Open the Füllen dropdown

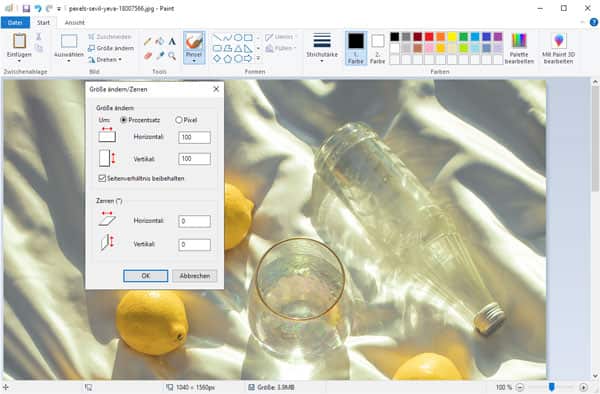(x=280, y=48)
